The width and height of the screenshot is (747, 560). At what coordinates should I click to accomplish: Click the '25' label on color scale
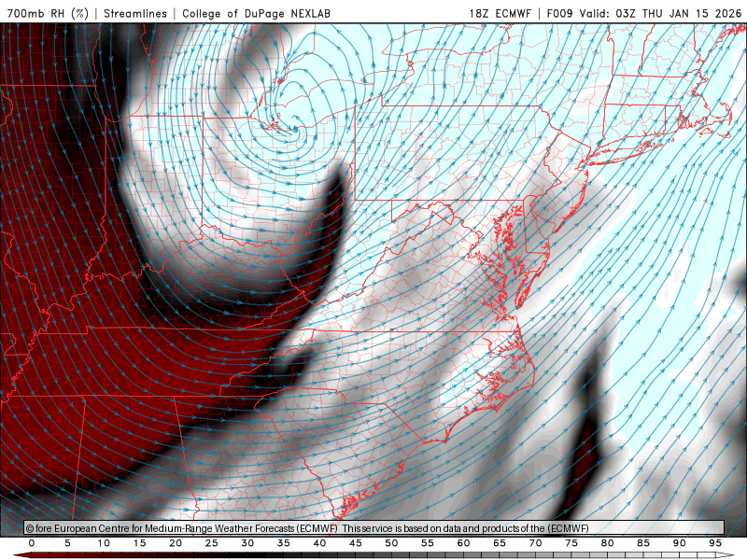(212, 543)
